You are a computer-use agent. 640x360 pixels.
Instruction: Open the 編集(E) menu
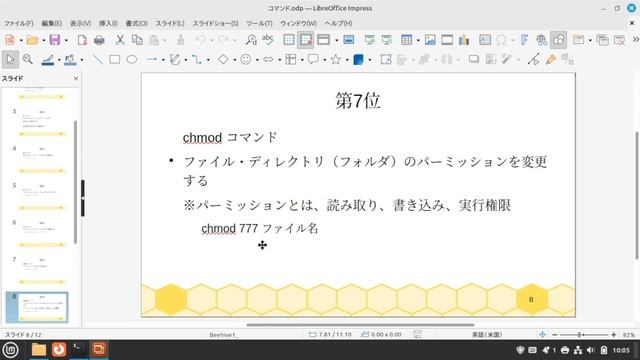(51, 23)
